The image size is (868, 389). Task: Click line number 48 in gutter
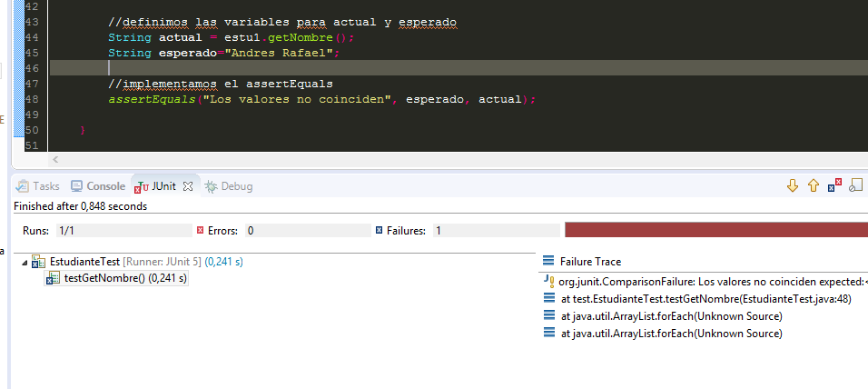[x=32, y=100]
